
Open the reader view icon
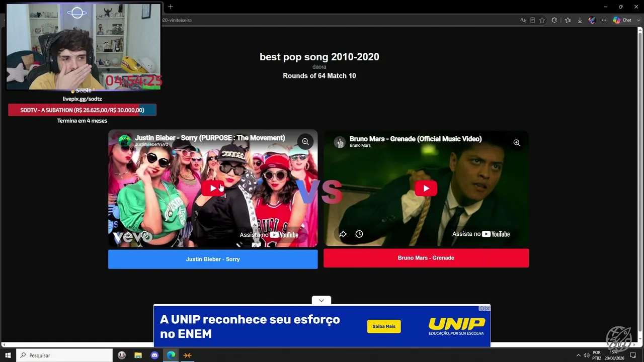click(533, 20)
